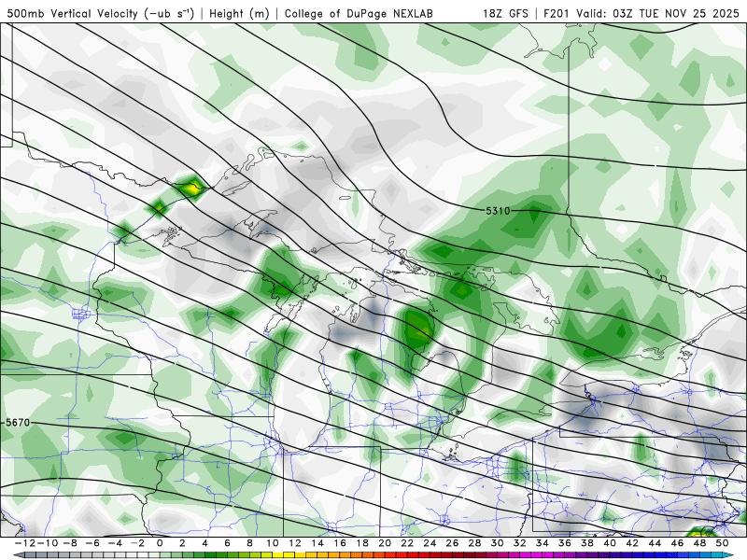Click the 12 color scale value
Viewport: 747px width, 560px height.
[295, 543]
